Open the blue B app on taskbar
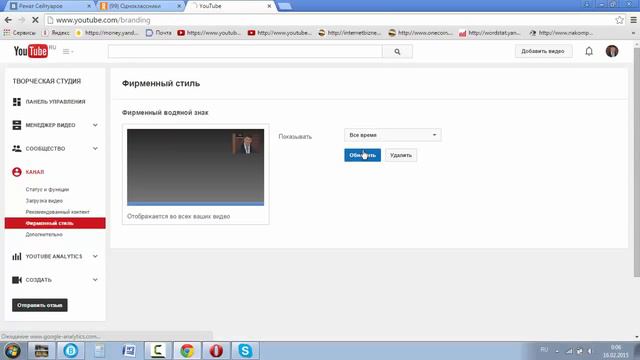Image resolution: width=640 pixels, height=360 pixels. [x=71, y=351]
